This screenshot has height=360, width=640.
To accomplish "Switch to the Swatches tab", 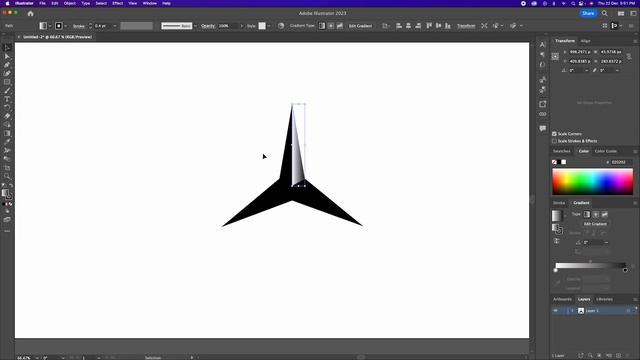I will coord(562,151).
